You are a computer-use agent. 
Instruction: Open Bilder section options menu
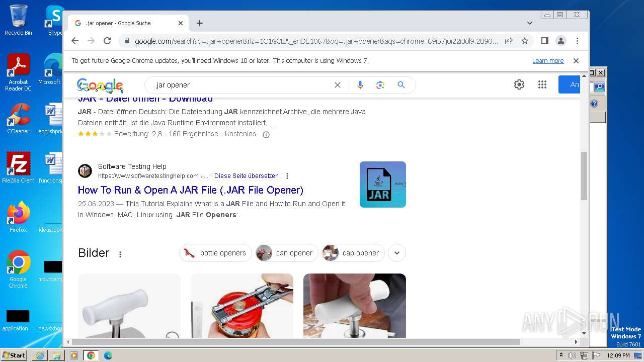[x=120, y=254]
